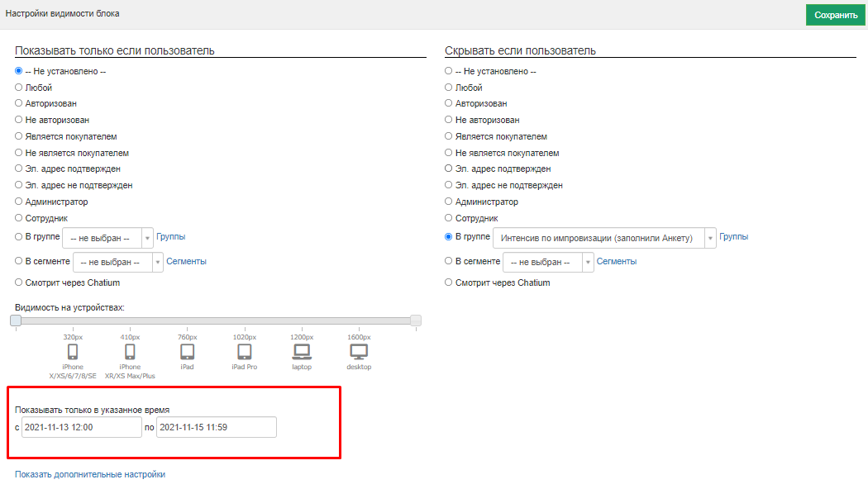
Task: Pick 'Эл. адрес подтвержден' under Скрывать
Action: (448, 169)
